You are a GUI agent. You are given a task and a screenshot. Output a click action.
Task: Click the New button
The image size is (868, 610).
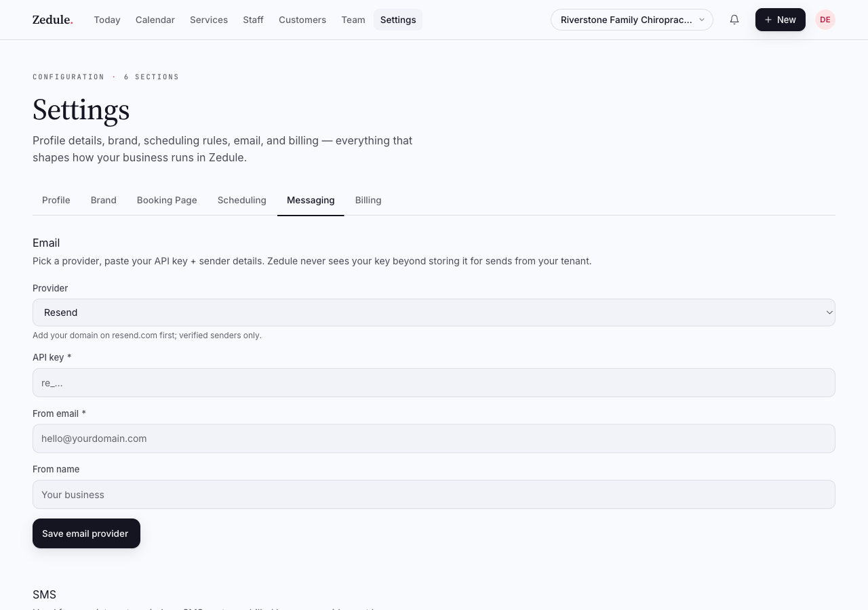[781, 20]
